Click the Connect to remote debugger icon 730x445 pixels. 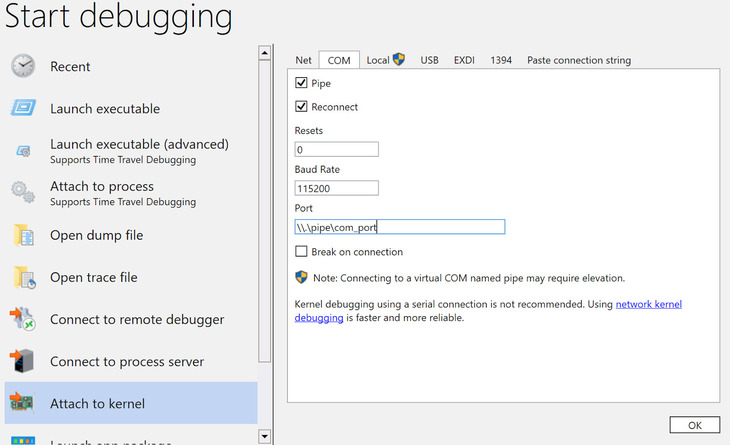tap(23, 320)
